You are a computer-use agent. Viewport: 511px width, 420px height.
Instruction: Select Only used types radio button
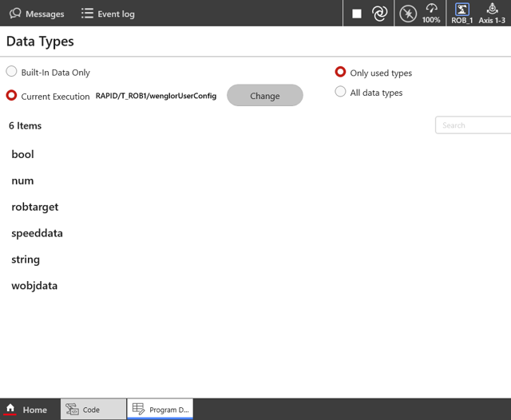(340, 72)
